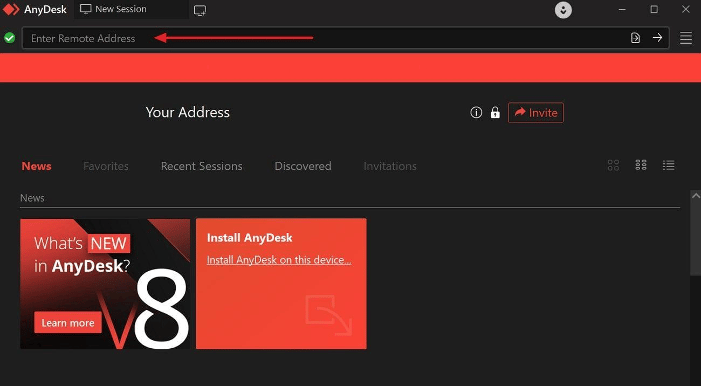Click the Install AnyDesk card

coord(281,284)
